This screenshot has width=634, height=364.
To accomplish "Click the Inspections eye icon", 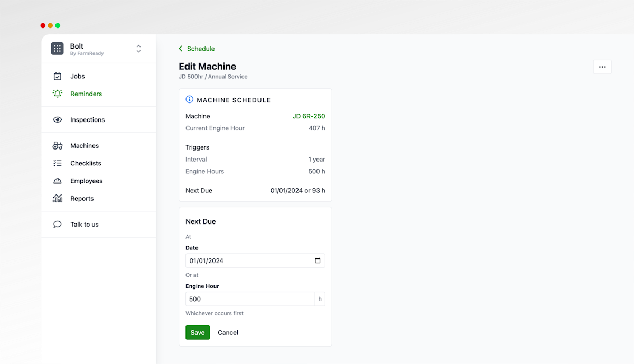I will (x=58, y=120).
